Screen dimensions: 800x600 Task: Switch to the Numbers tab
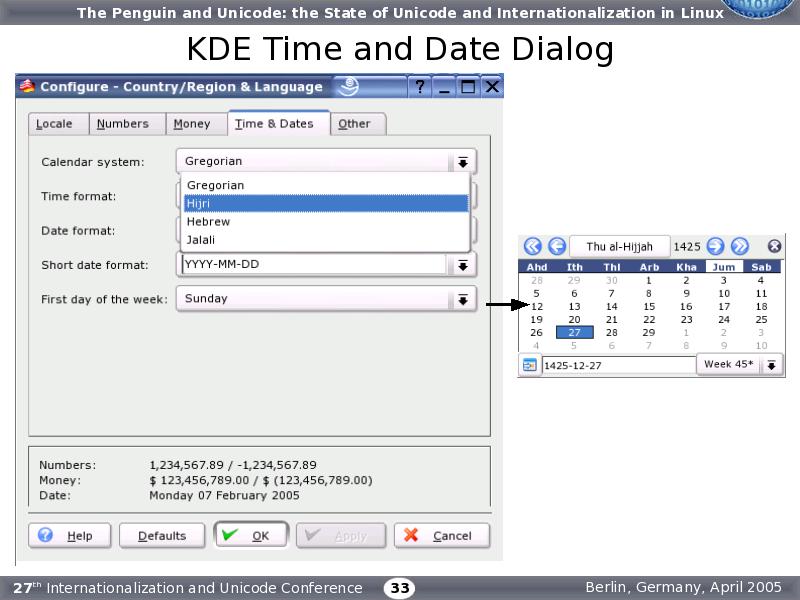click(123, 124)
